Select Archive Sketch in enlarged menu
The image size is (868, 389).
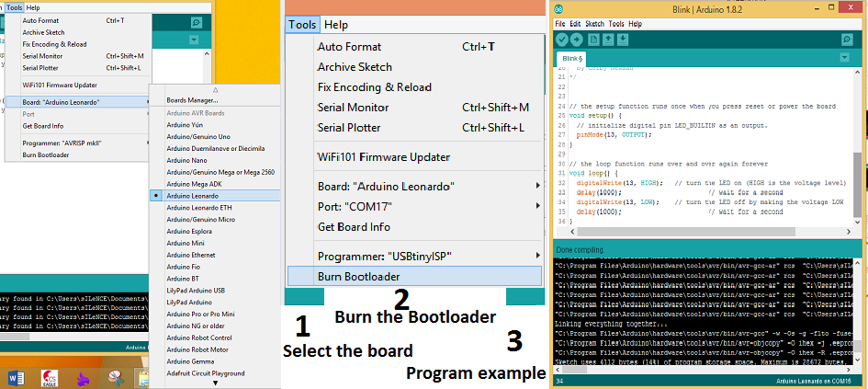355,66
